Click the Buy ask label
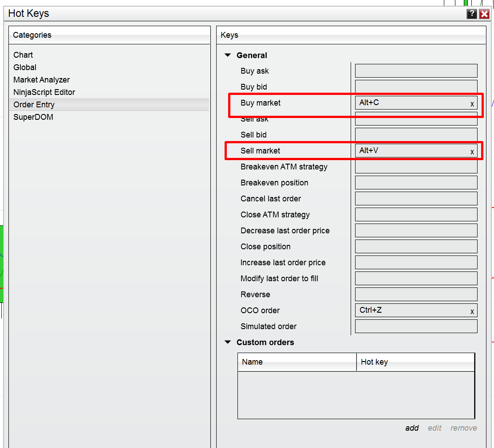Image resolution: width=494 pixels, height=448 pixels. point(255,71)
